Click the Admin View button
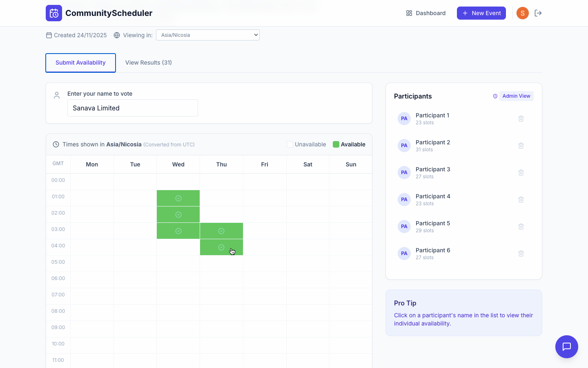 point(516,96)
